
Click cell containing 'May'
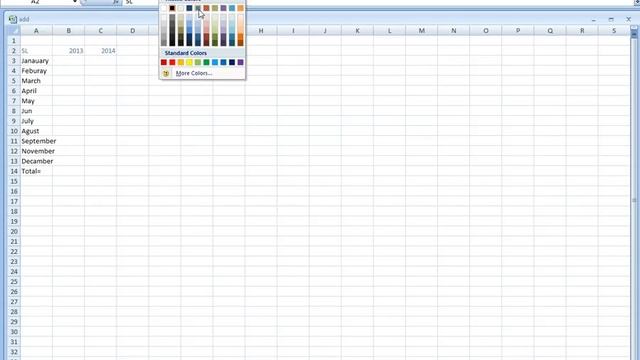pyautogui.click(x=36, y=101)
